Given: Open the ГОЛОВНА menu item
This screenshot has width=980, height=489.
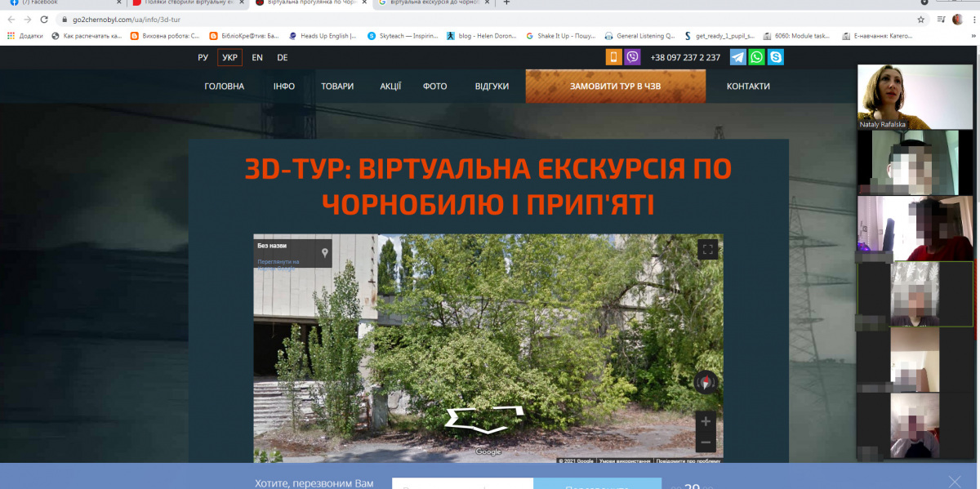Looking at the screenshot, I should coord(225,87).
